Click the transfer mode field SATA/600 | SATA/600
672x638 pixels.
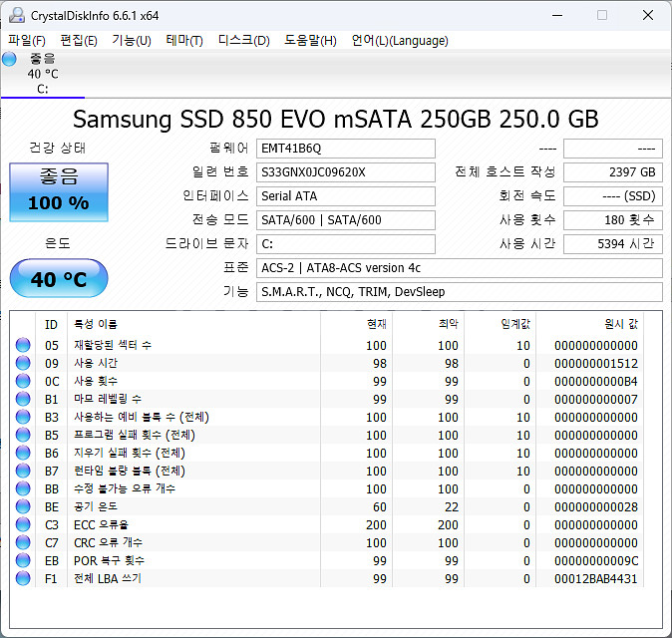click(346, 220)
